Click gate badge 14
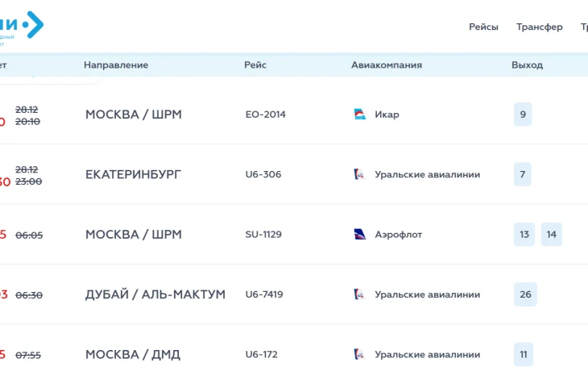 (551, 235)
